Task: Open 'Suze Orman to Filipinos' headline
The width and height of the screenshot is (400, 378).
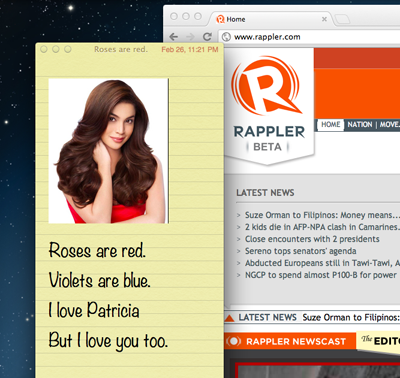Action: click(322, 215)
